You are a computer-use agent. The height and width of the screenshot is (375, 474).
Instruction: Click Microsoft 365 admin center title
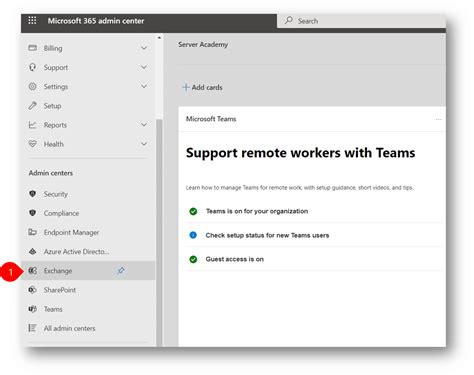[x=96, y=21]
